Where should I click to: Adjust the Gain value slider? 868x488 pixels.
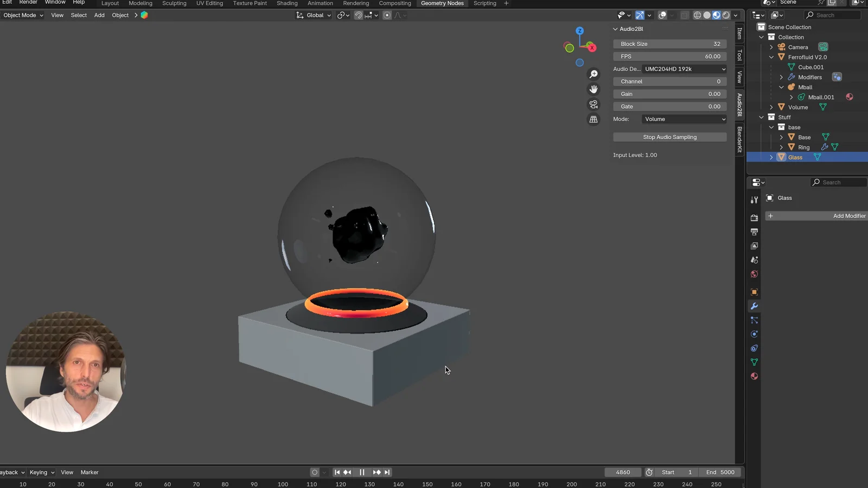669,94
